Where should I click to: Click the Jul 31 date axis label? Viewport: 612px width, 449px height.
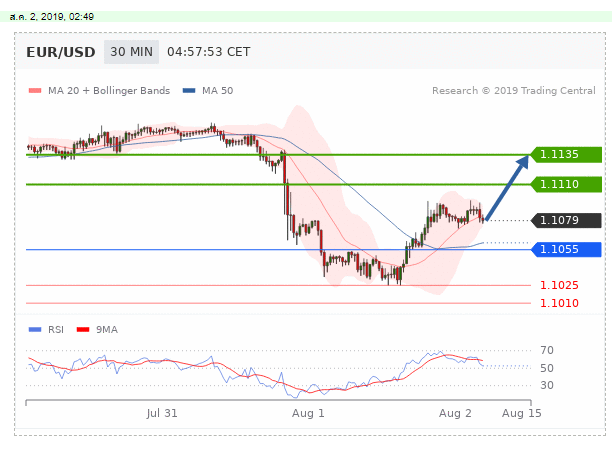click(162, 413)
